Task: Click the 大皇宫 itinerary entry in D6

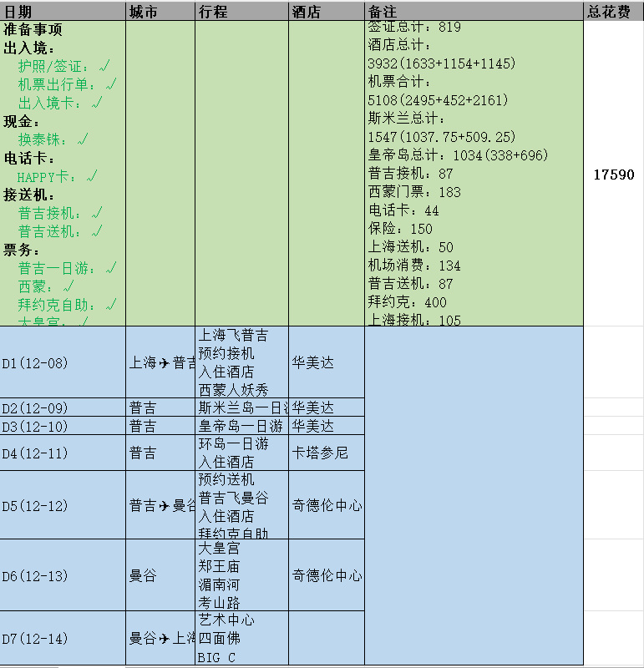Action: pos(219,548)
